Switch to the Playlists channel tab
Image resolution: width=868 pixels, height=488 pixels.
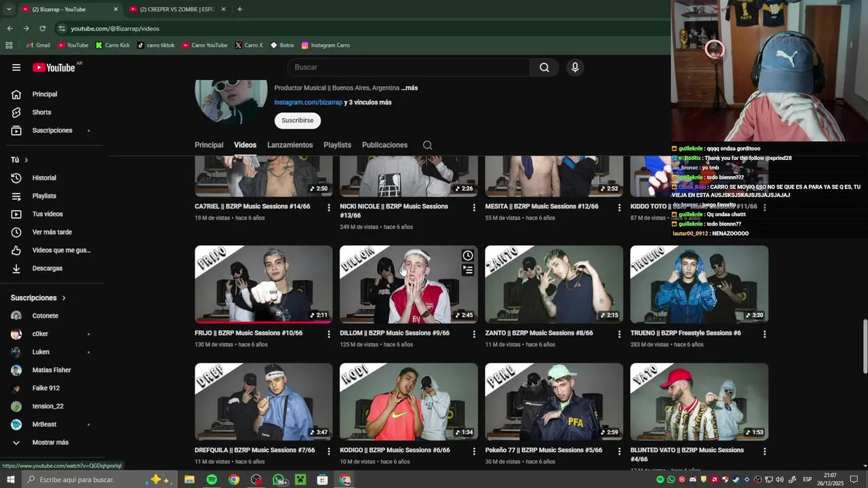click(337, 145)
